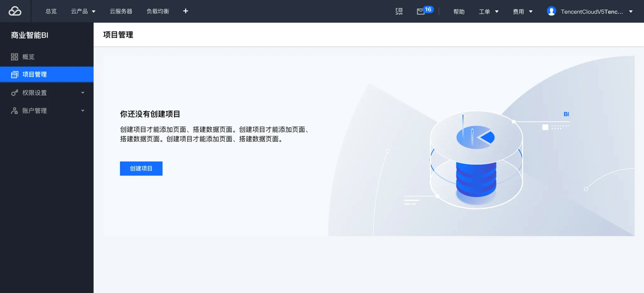The image size is (644, 293).
Task: Click the plus icon in top navigation
Action: tap(186, 11)
